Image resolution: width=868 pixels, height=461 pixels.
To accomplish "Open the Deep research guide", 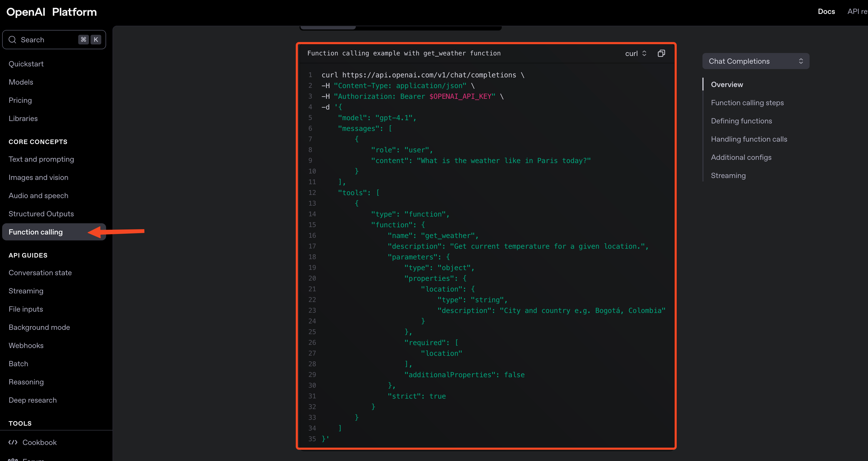I will tap(33, 400).
